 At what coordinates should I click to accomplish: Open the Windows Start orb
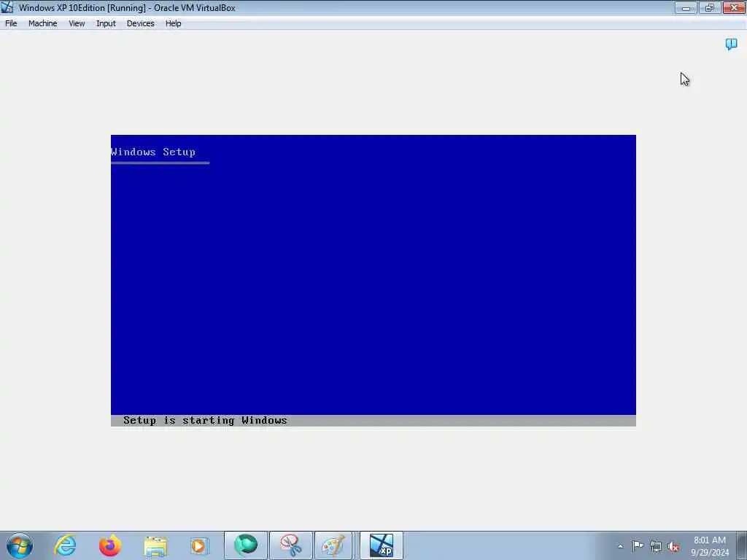[x=20, y=545]
